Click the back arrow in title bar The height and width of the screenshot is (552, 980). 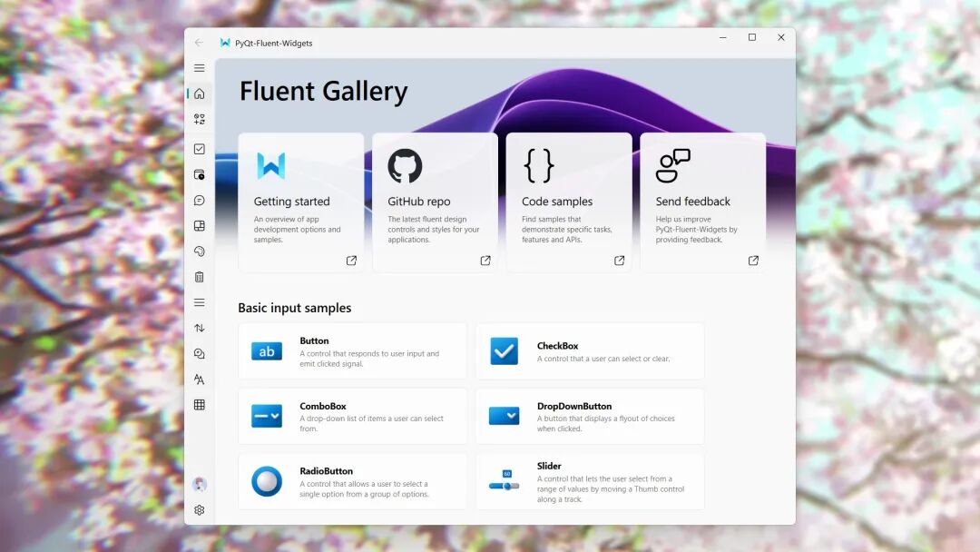(x=199, y=43)
